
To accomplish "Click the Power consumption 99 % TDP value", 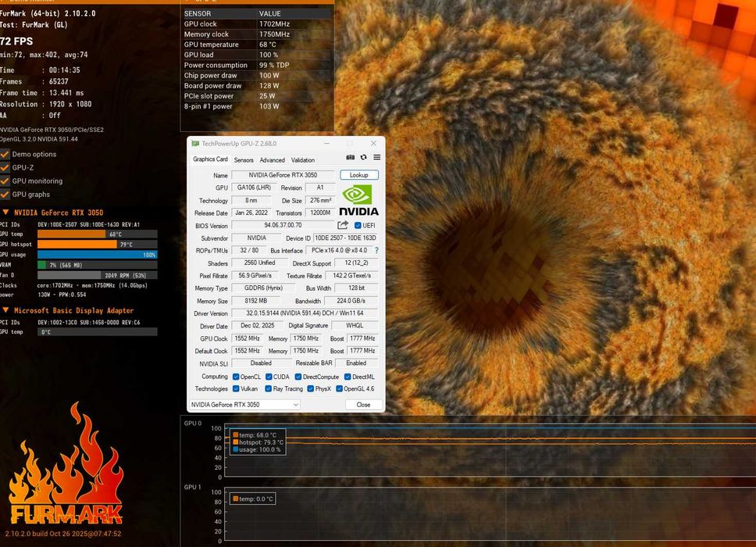I will [x=274, y=65].
